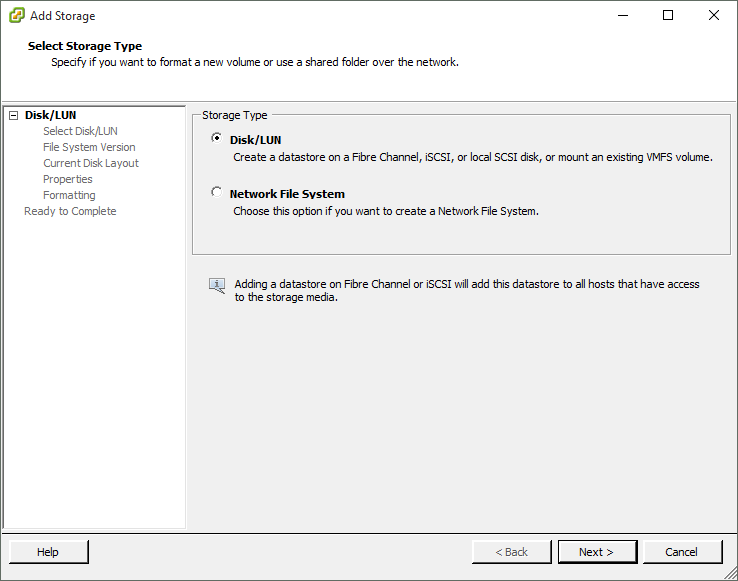
Task: Collapse the Disk/LUN tree node in sidebar
Action: 13,116
